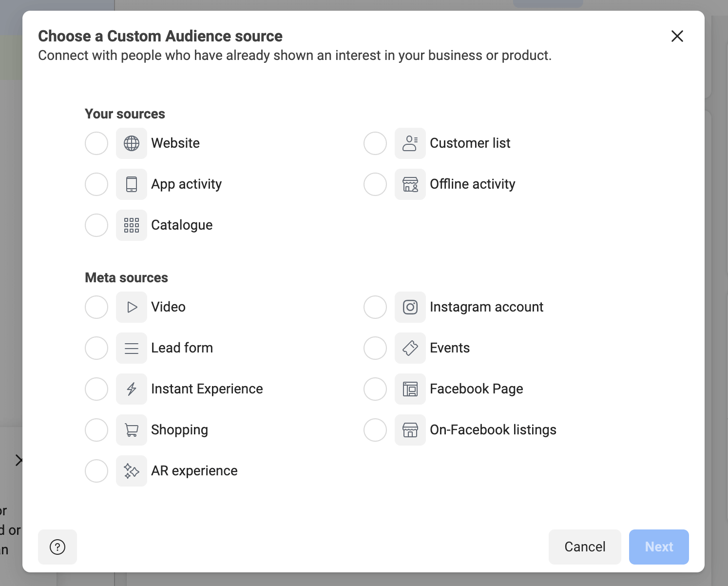Open the help question mark icon
This screenshot has width=728, height=586.
(57, 547)
